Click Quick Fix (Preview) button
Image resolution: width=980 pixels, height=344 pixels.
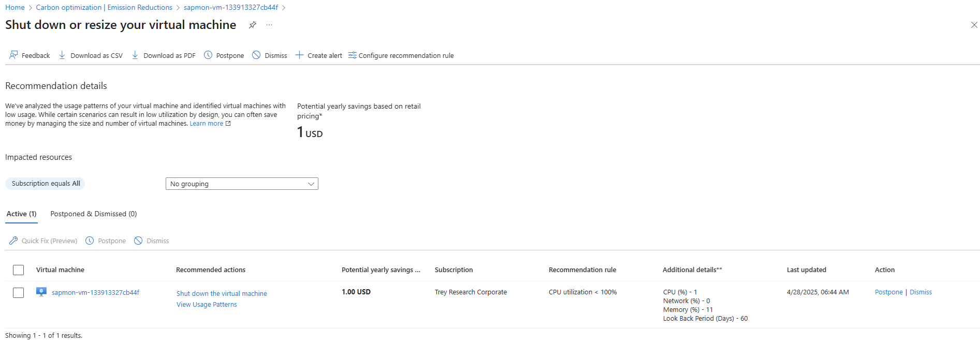click(43, 241)
